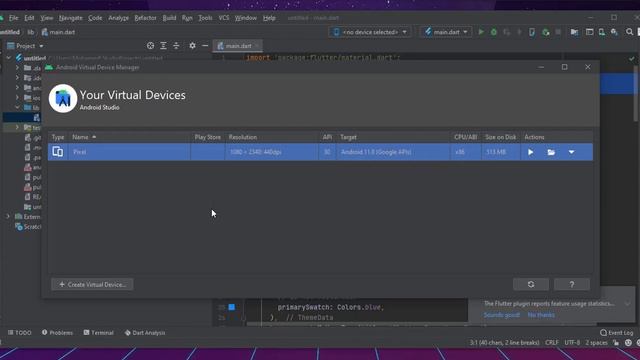Image resolution: width=640 pixels, height=360 pixels.
Task: Collapse the lib folder in project tree
Action: tap(17, 107)
